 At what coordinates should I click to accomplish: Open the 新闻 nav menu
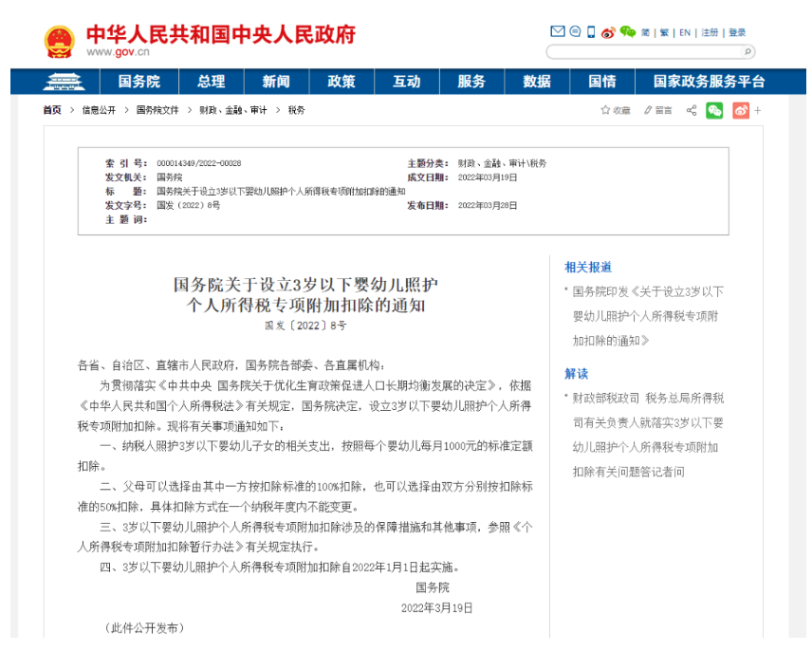point(276,82)
